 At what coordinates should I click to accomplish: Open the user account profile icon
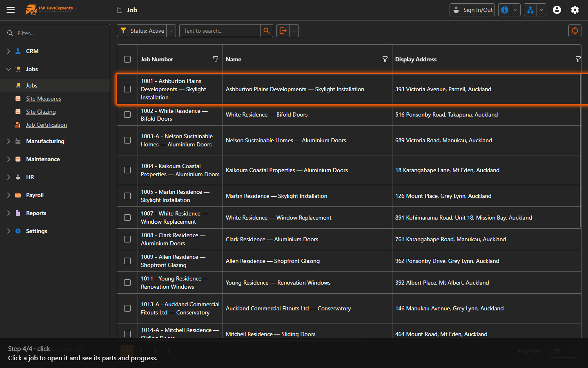point(557,10)
